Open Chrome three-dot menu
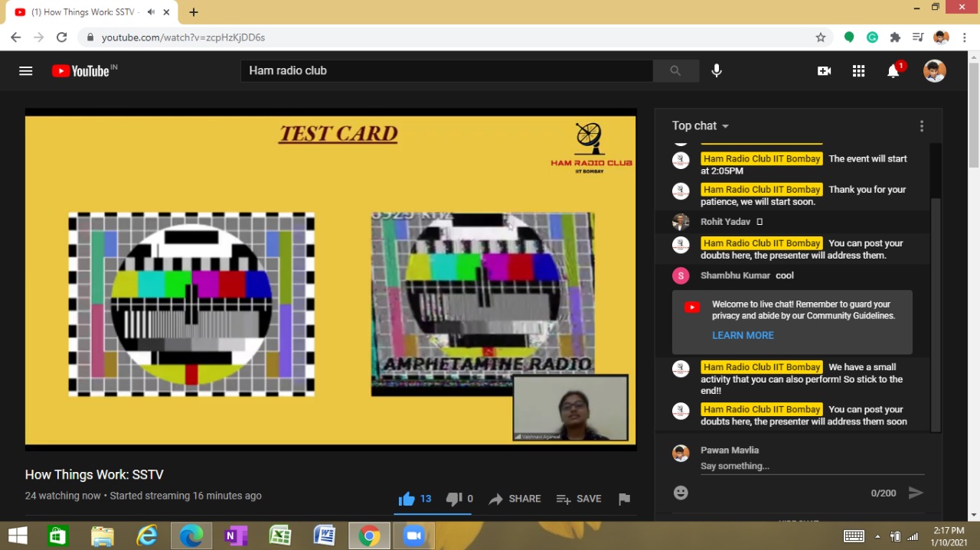The width and height of the screenshot is (980, 550). click(x=963, y=37)
